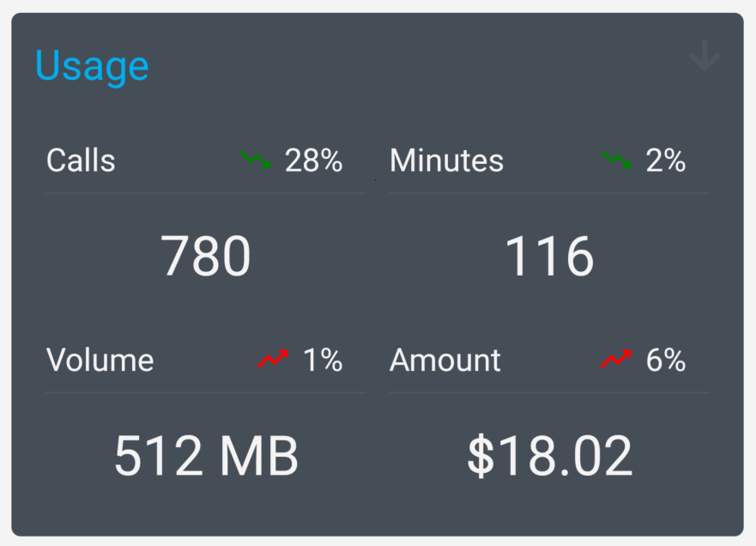
Task: Click the divider line under Calls
Action: 206,193
